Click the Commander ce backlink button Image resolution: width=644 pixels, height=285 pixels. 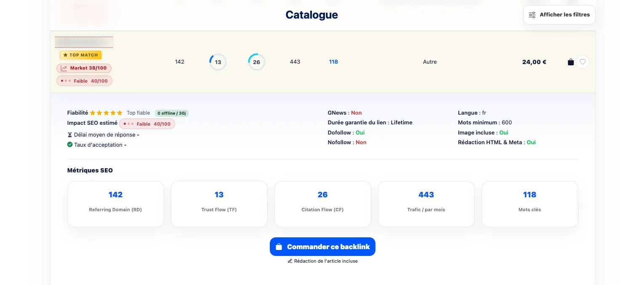pyautogui.click(x=322, y=247)
